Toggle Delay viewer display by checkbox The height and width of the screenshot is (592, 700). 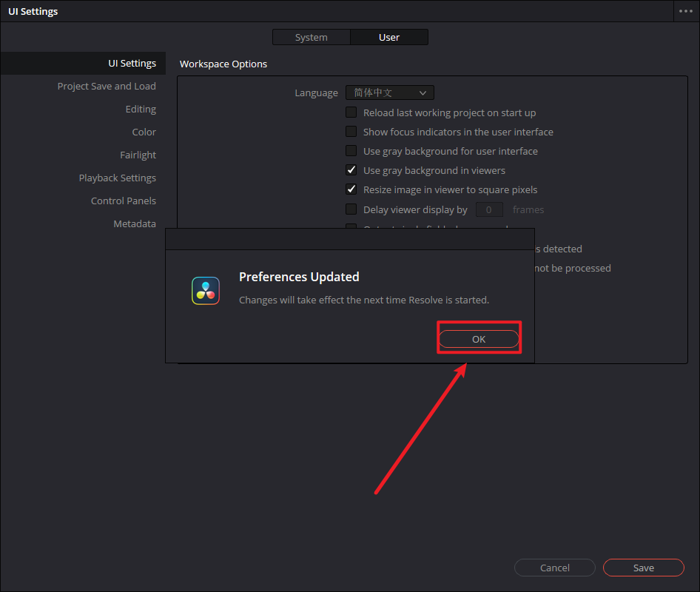351,209
